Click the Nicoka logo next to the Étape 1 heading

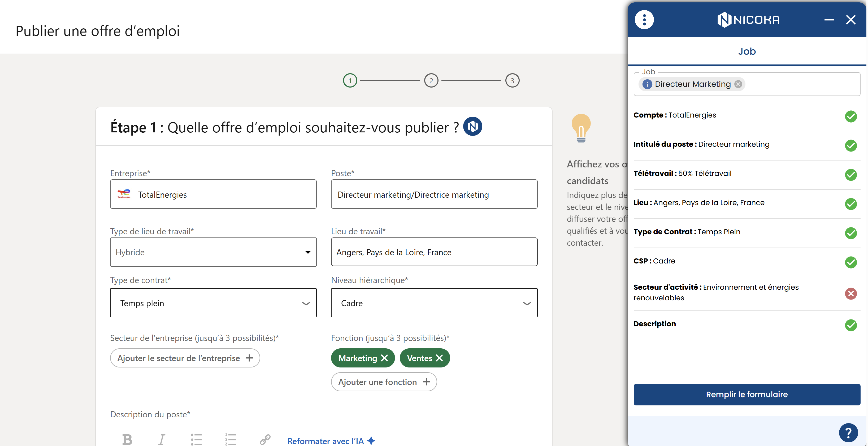(x=472, y=127)
